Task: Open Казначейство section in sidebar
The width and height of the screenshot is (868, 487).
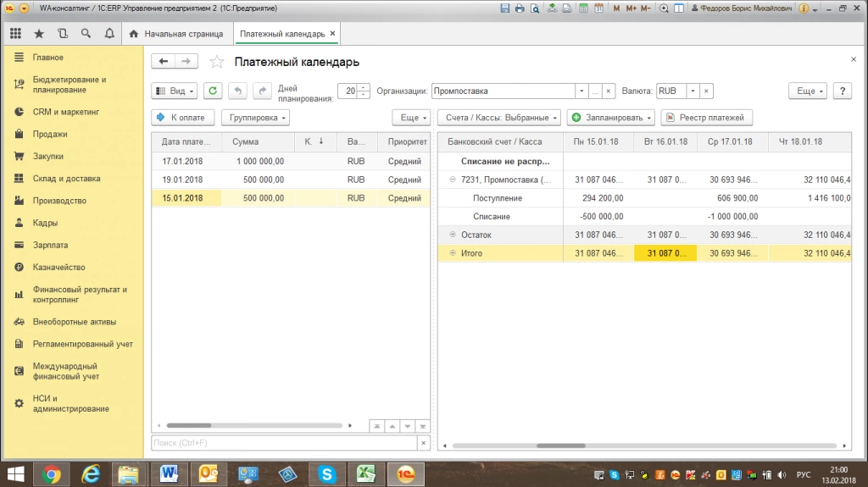Action: tap(58, 267)
